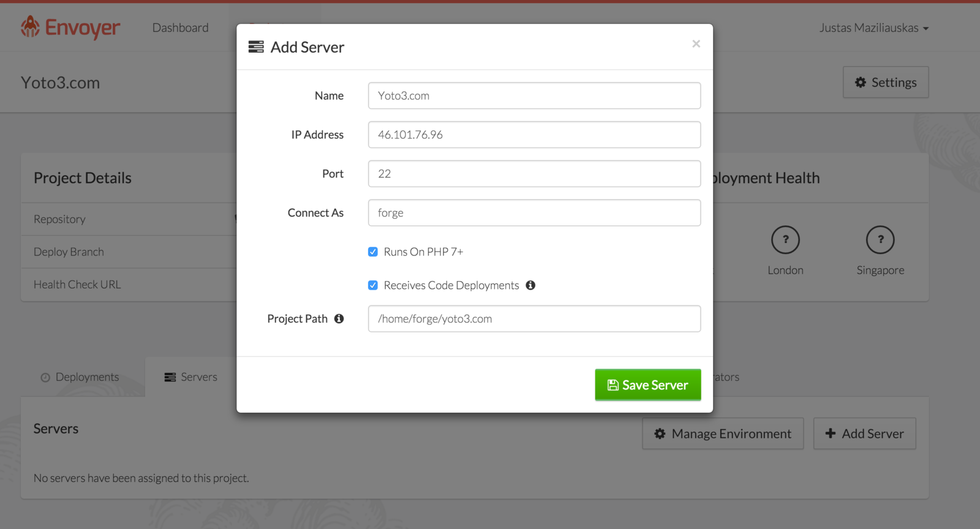Click the Save Server button
Viewport: 980px width, 529px height.
tap(647, 385)
